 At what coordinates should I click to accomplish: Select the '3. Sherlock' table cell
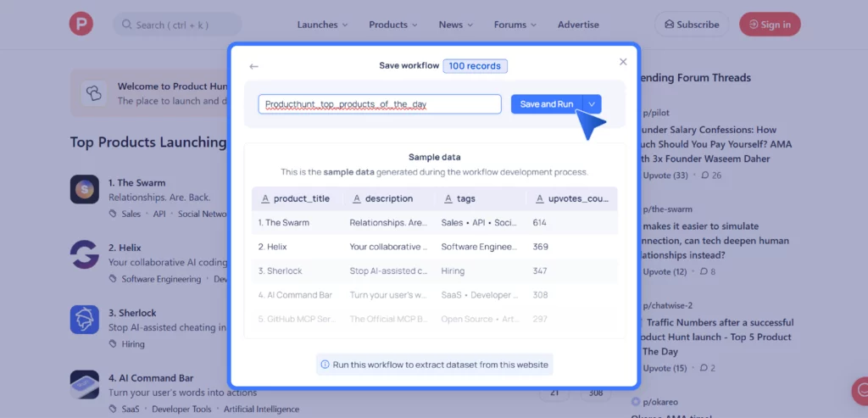[x=298, y=270]
